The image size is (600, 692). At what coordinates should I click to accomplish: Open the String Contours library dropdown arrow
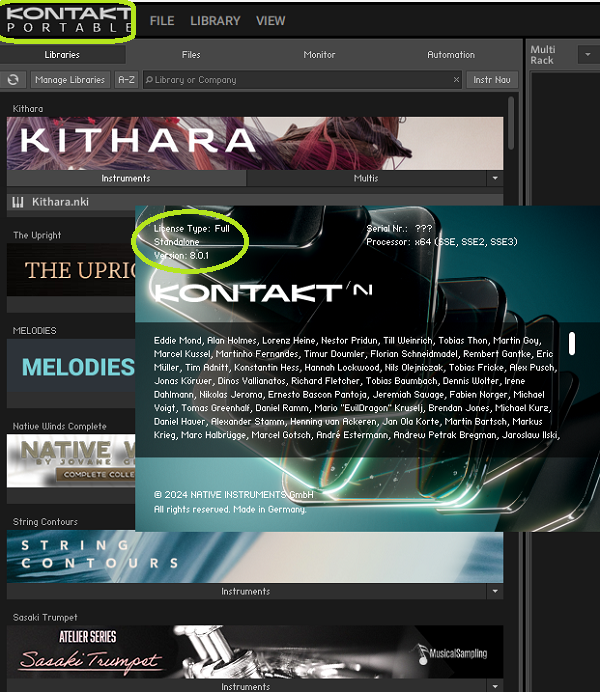coord(495,591)
